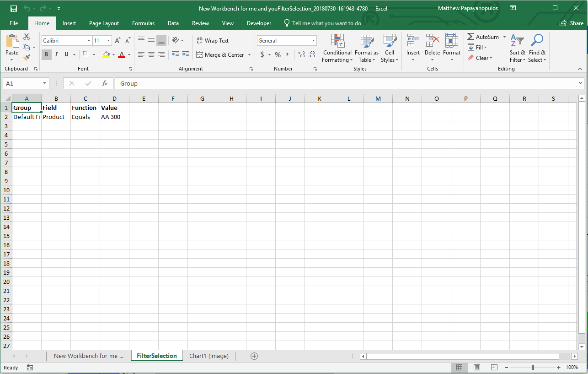Toggle Italic formatting
Viewport: 588px width, 374px height.
tap(56, 54)
